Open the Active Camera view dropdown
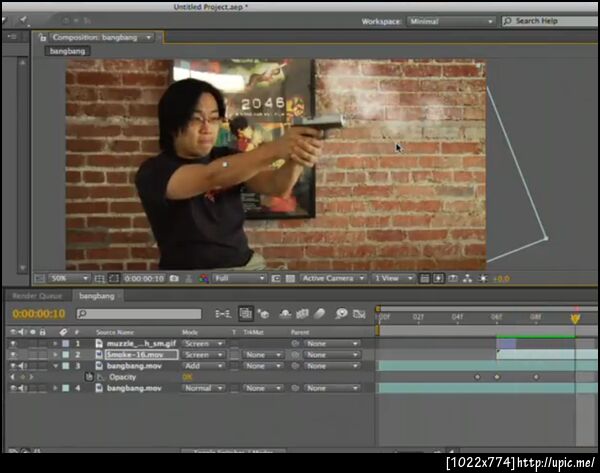Image resolution: width=600 pixels, height=473 pixels. click(x=333, y=279)
